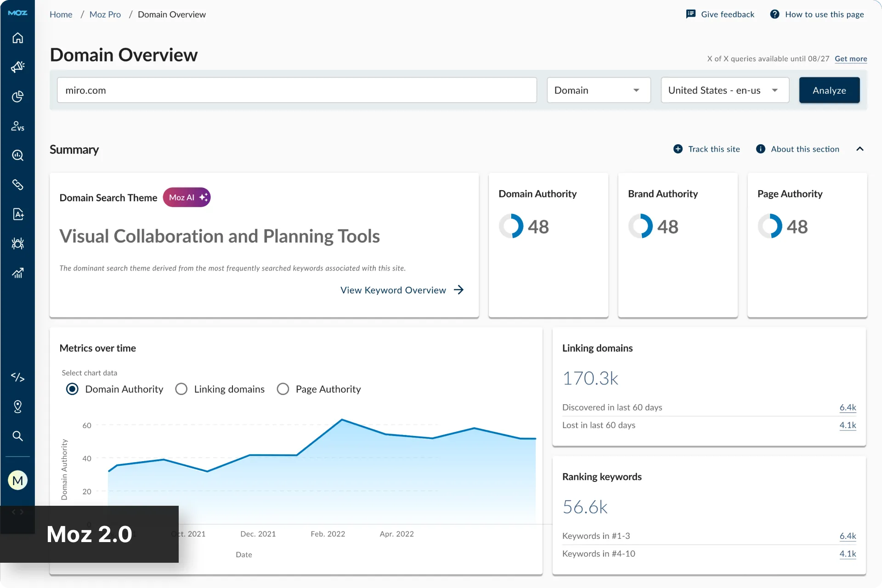Open the Home icon in sidebar

click(17, 38)
